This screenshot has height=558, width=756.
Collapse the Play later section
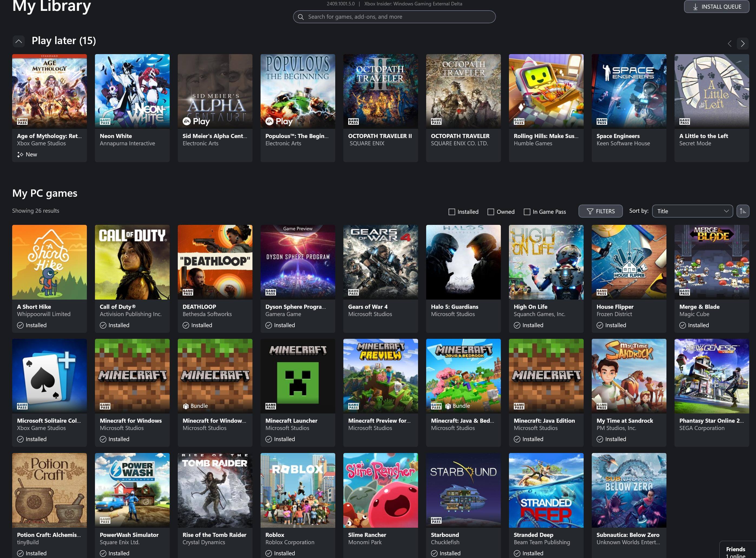coord(19,41)
